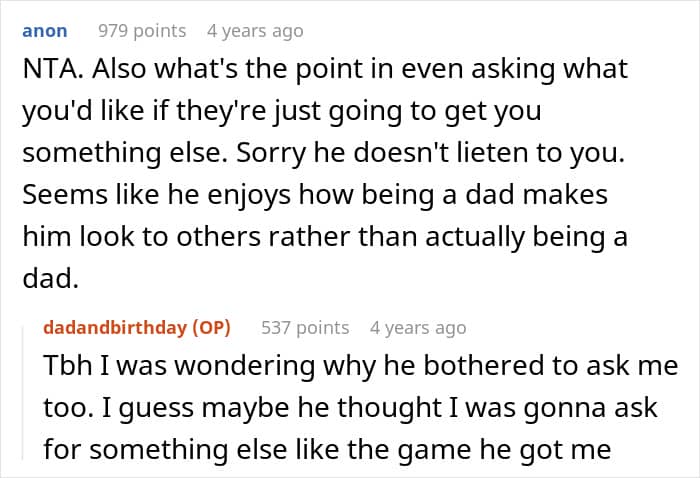Open the anon user profile
The width and height of the screenshot is (700, 478).
click(x=45, y=31)
